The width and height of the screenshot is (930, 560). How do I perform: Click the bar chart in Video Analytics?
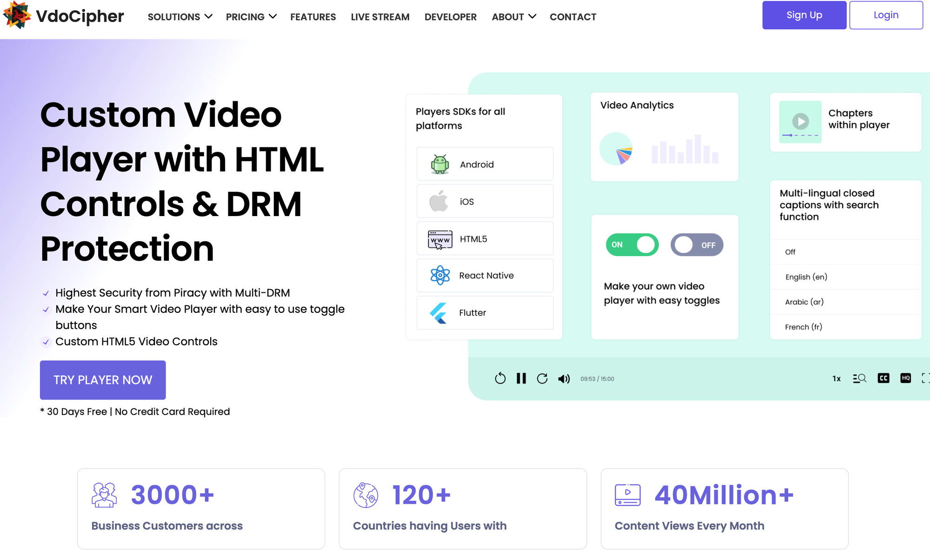(684, 149)
